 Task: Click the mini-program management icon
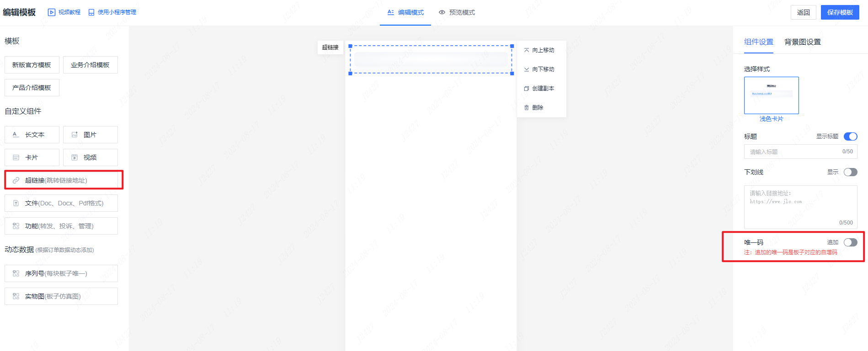[91, 12]
